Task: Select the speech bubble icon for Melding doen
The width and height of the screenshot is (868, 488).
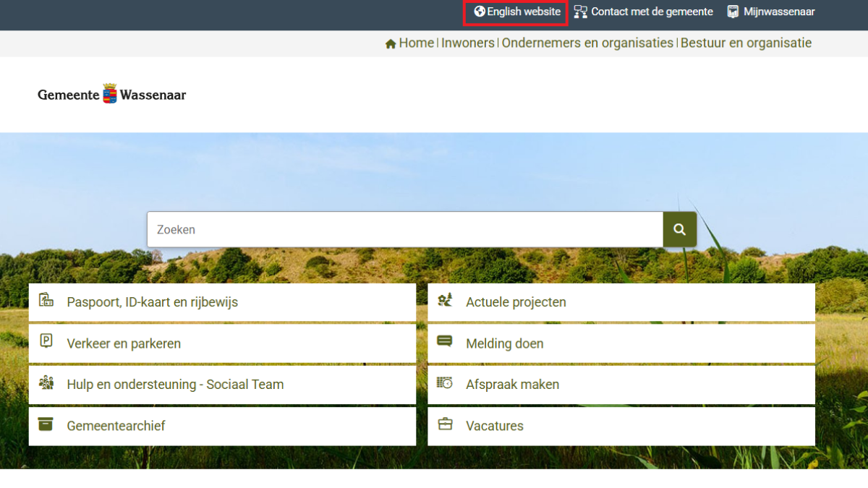Action: (x=445, y=341)
